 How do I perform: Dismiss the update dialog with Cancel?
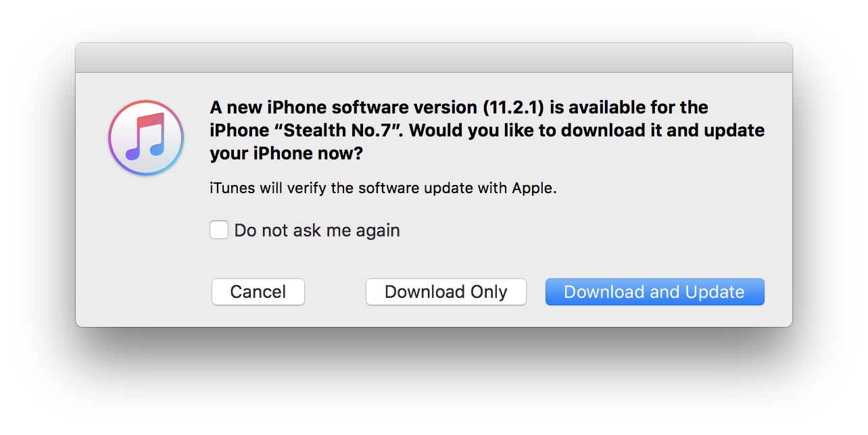[x=258, y=292]
